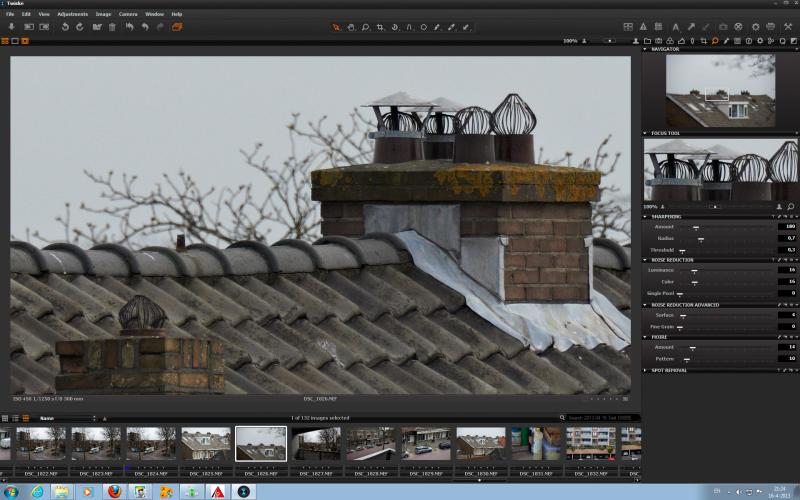Open preferences via the gear icon

pyautogui.click(x=756, y=27)
